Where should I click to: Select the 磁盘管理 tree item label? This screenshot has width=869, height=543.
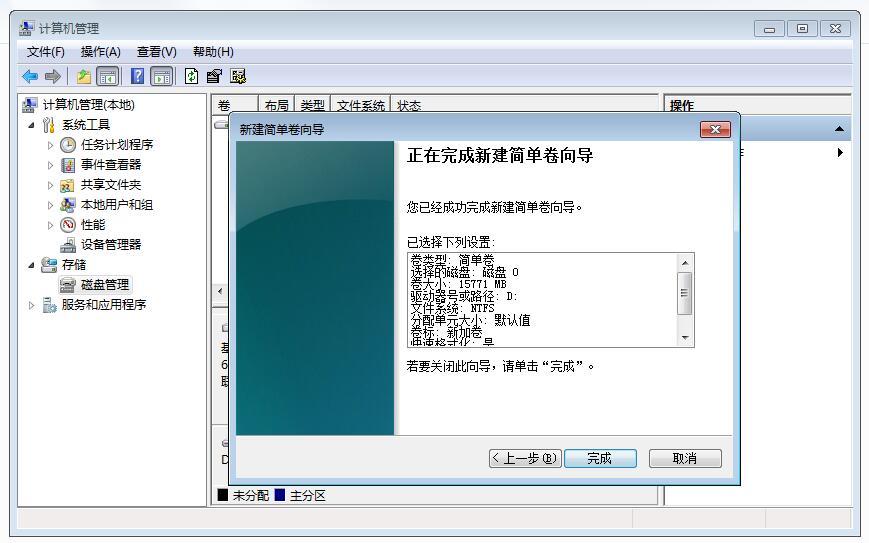105,285
